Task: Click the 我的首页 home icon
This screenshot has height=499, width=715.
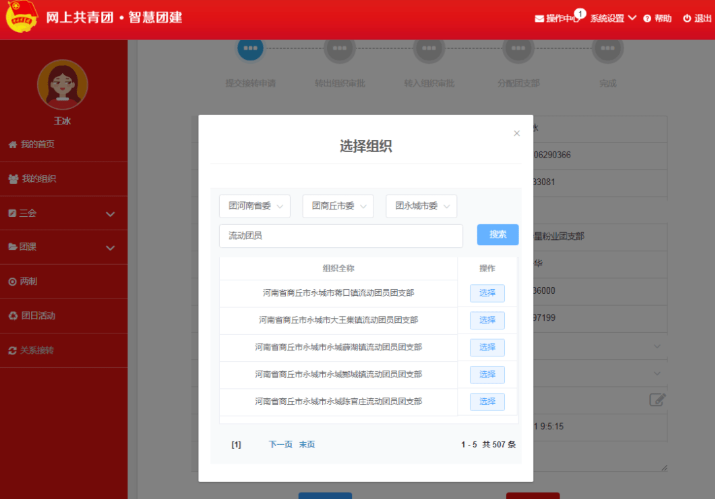Action: tap(13, 145)
